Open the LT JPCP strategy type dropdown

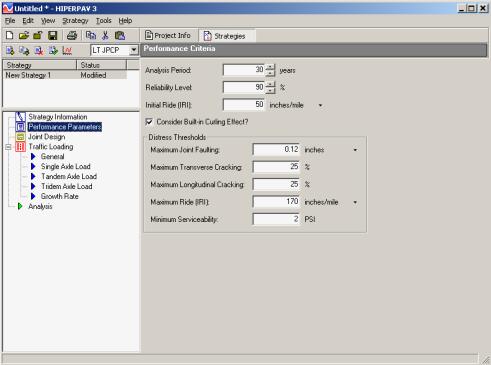tap(134, 50)
